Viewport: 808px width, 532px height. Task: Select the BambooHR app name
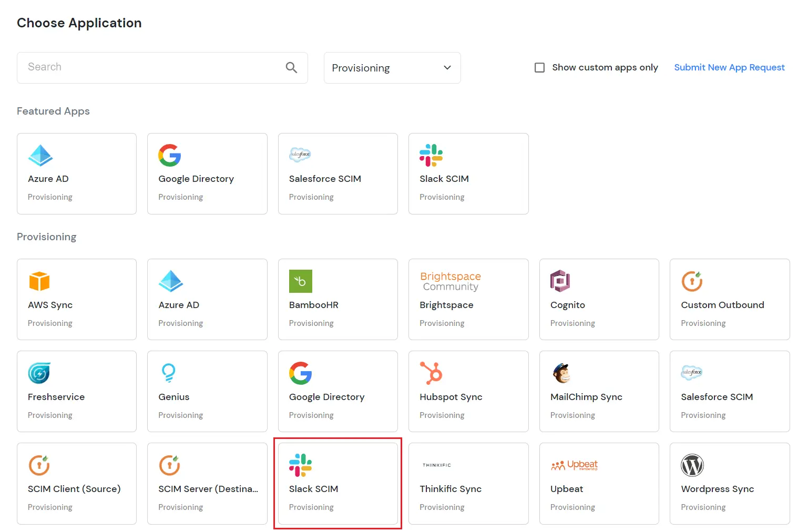[x=314, y=305]
